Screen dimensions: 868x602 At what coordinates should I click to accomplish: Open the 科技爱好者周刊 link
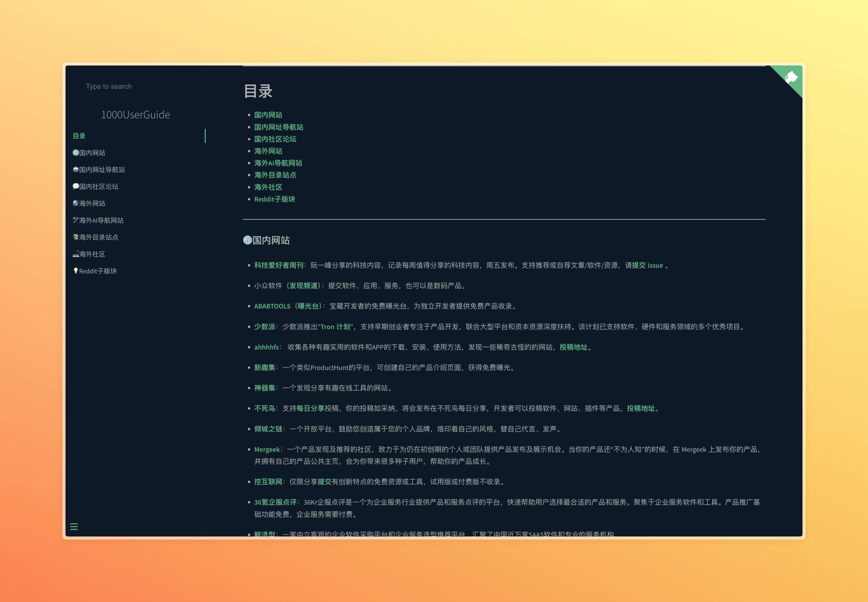pos(279,265)
